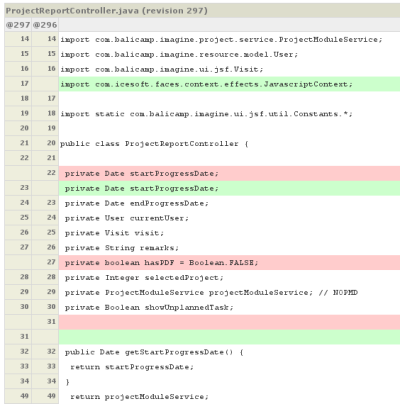Click the empty added green line 31
Viewport: 400px width, 404px height.
229,337
